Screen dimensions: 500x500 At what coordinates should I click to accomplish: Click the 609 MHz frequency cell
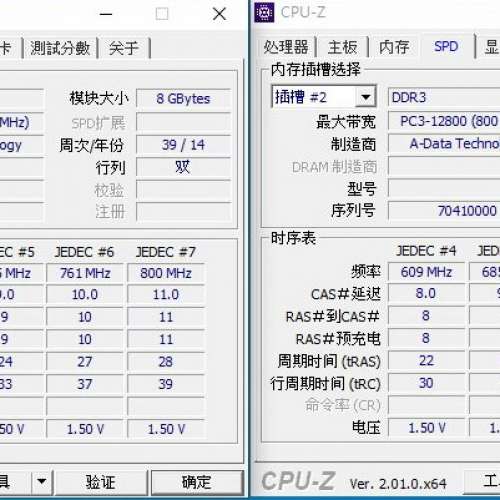coord(426,272)
